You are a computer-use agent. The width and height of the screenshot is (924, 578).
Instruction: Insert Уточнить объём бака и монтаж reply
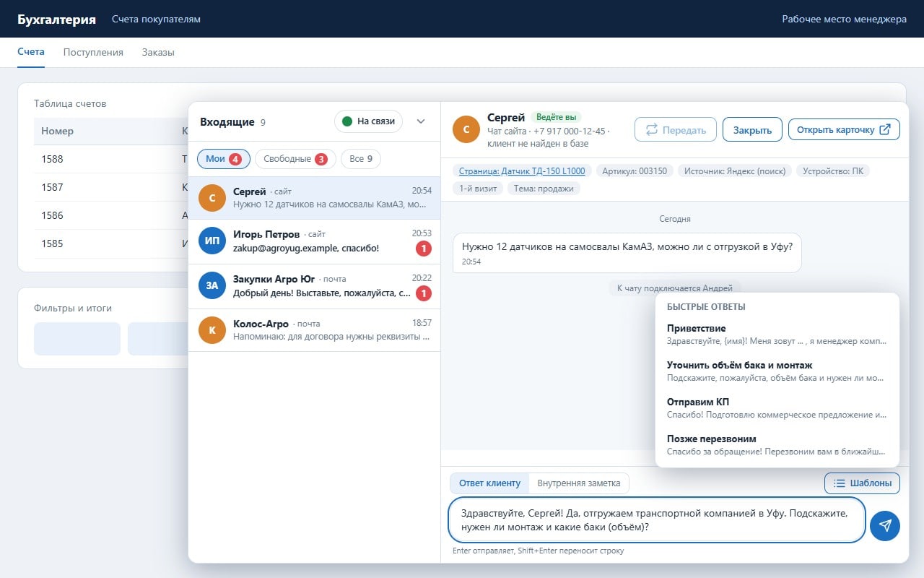(x=777, y=371)
